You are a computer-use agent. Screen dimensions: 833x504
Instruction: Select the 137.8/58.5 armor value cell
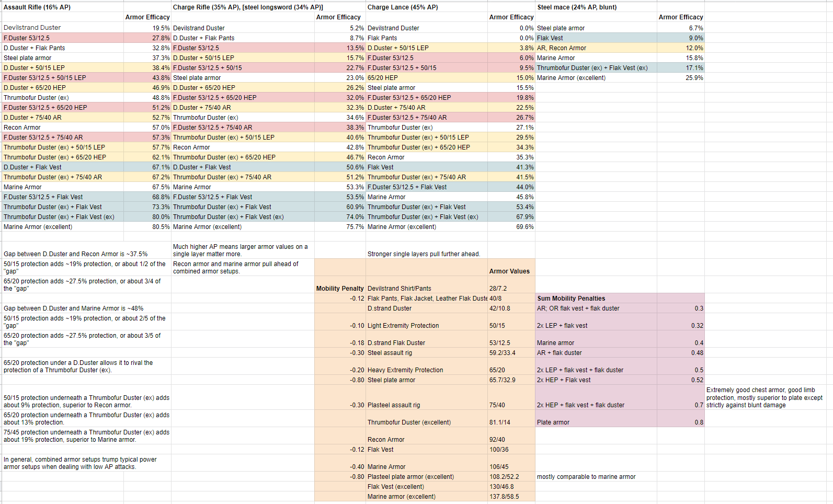511,497
